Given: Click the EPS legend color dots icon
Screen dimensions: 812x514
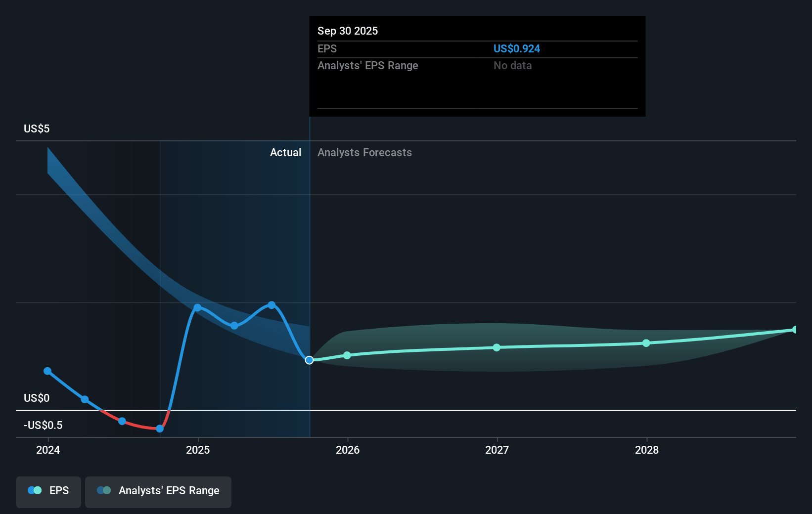Looking at the screenshot, I should click(35, 491).
